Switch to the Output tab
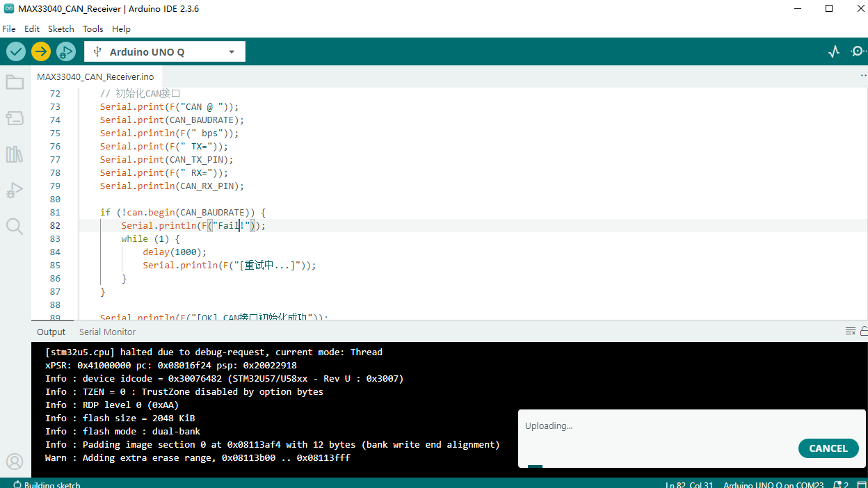This screenshot has height=488, width=868. 51,332
